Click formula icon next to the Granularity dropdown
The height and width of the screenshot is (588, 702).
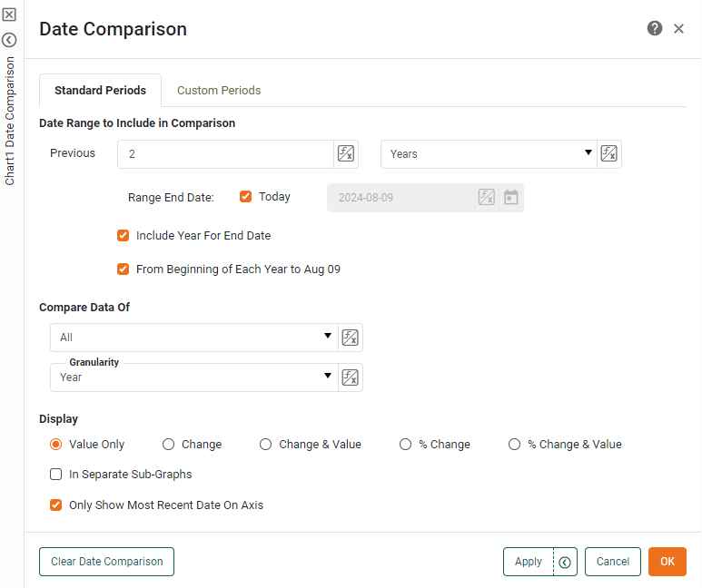[350, 377]
